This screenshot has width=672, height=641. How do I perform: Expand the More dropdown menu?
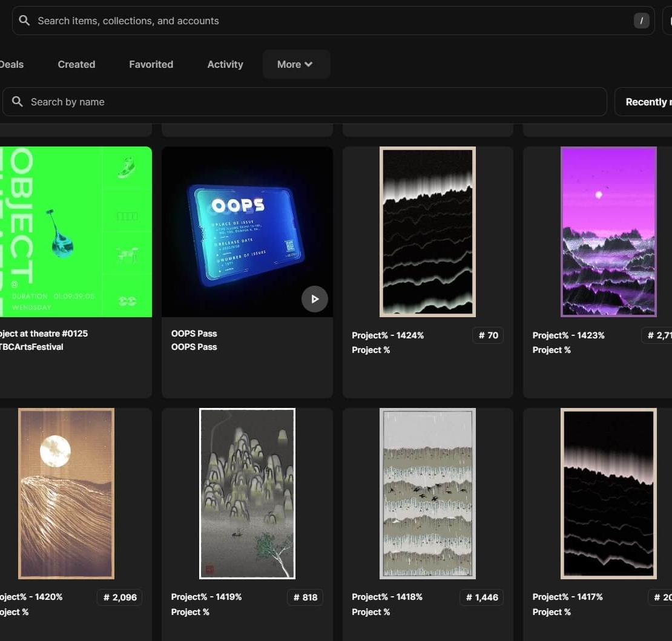tap(295, 64)
